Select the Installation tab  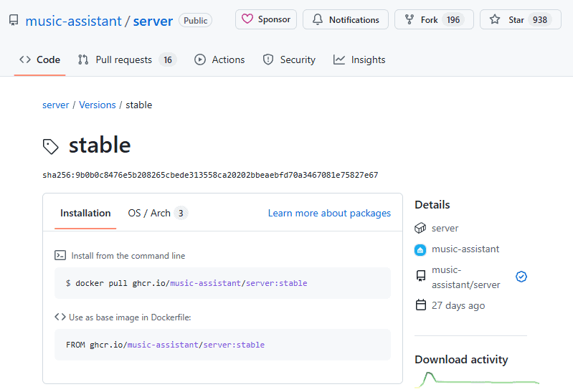pyautogui.click(x=85, y=213)
